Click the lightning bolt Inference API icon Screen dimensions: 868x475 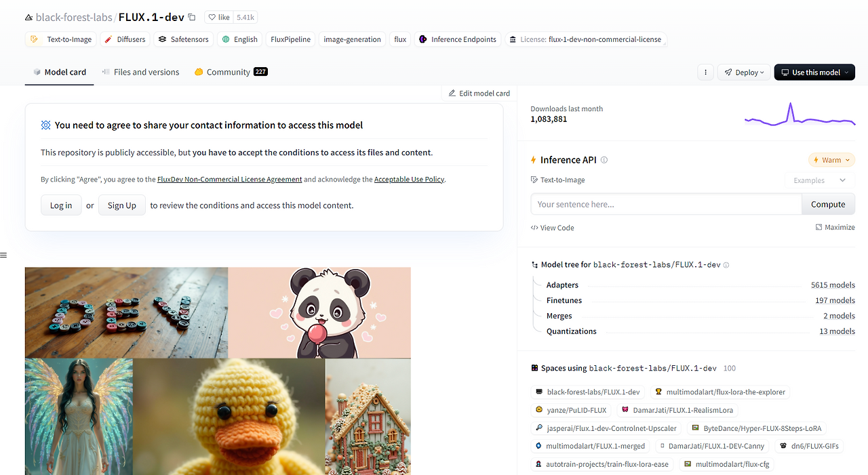point(534,160)
